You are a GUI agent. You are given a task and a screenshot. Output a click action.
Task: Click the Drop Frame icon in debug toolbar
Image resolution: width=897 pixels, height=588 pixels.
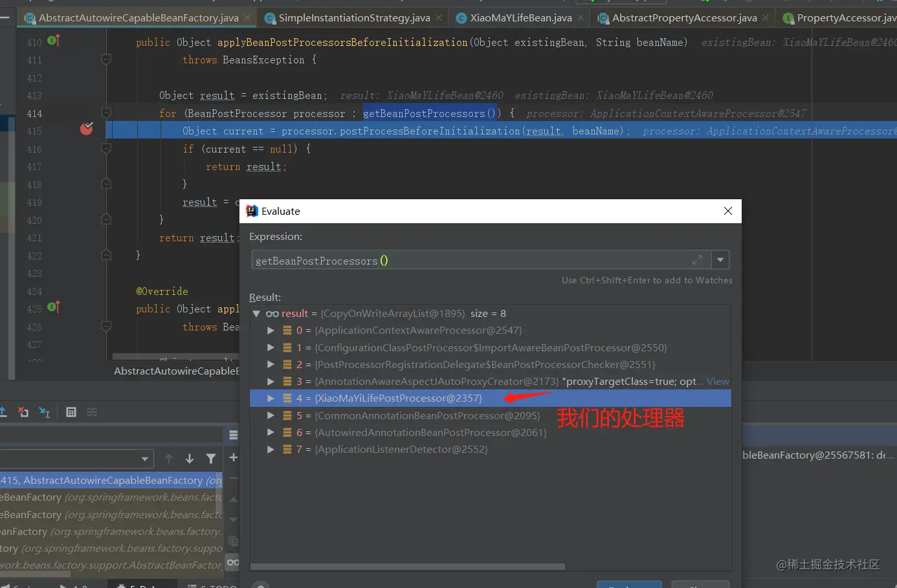point(23,412)
